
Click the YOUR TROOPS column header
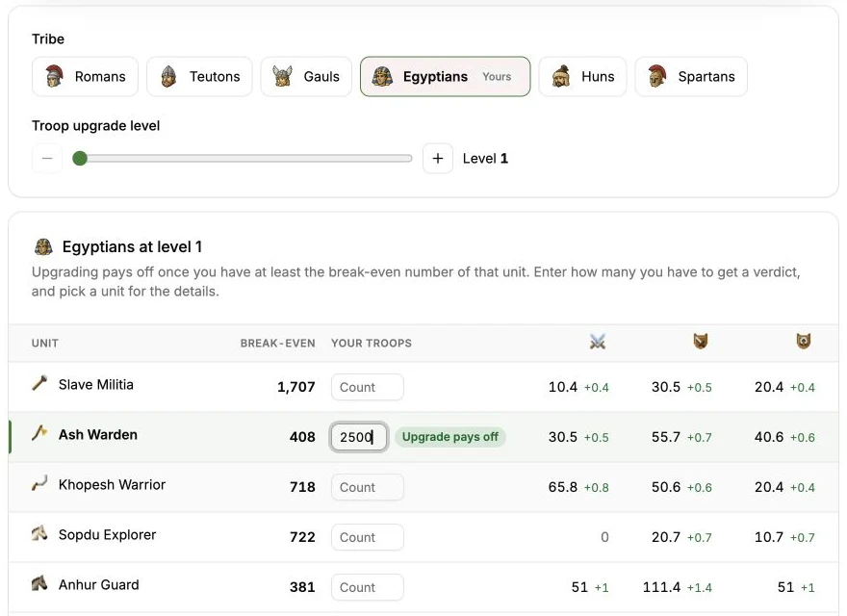click(372, 343)
